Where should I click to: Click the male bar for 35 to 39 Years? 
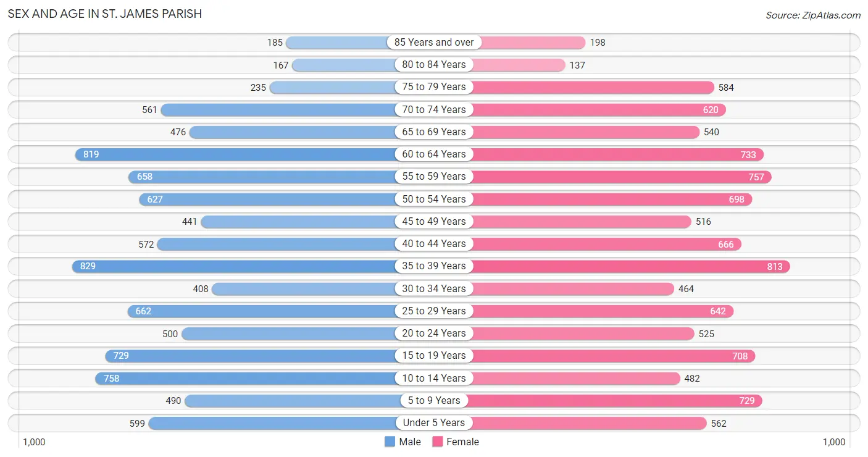click(253, 266)
